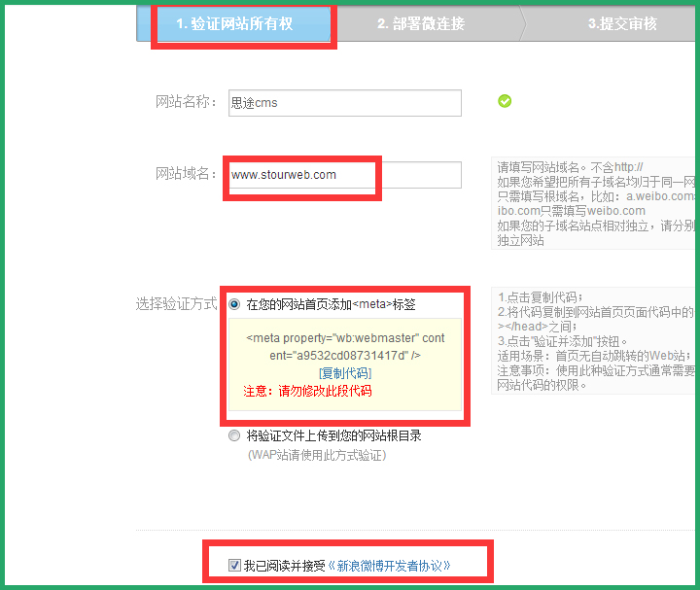
Task: Switch to the 部署微连接 step tab
Action: click(x=421, y=23)
